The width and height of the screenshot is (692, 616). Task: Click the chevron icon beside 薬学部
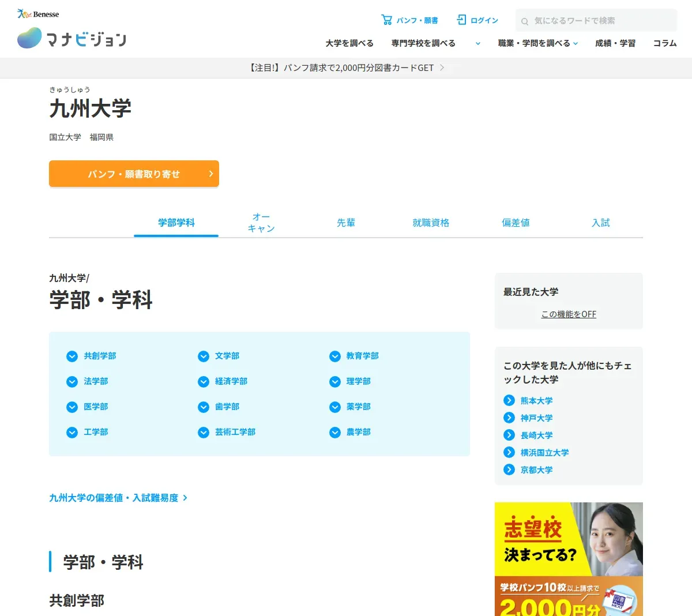coord(335,407)
